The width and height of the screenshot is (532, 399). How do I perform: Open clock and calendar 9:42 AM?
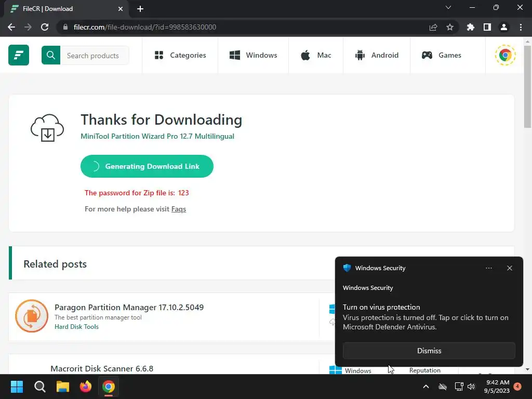coord(497,387)
